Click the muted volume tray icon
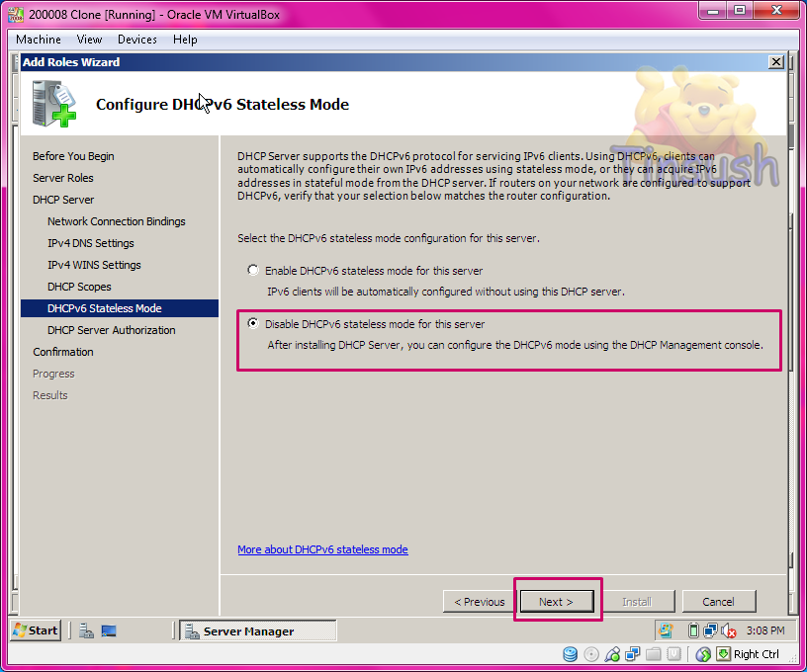The width and height of the screenshot is (807, 672). tap(728, 630)
